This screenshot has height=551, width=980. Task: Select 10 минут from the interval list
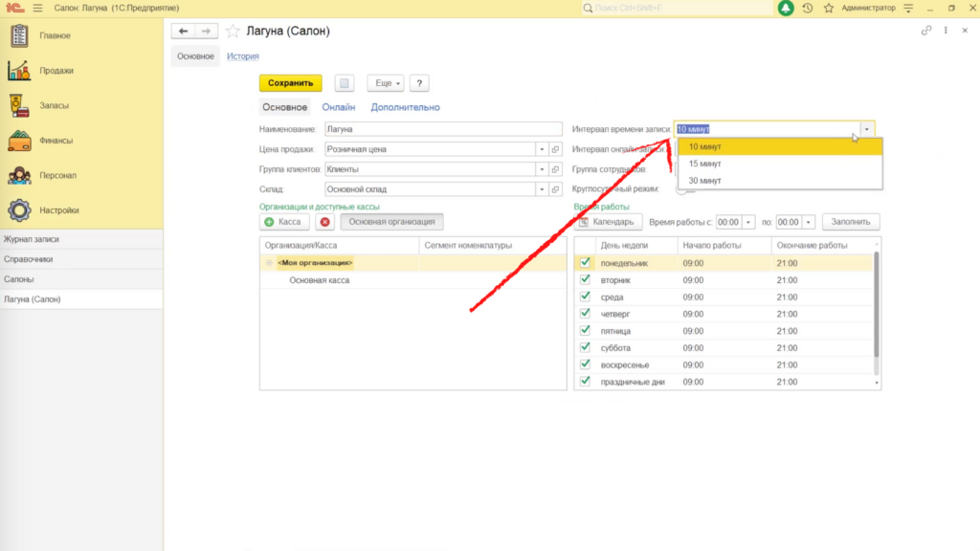[781, 146]
